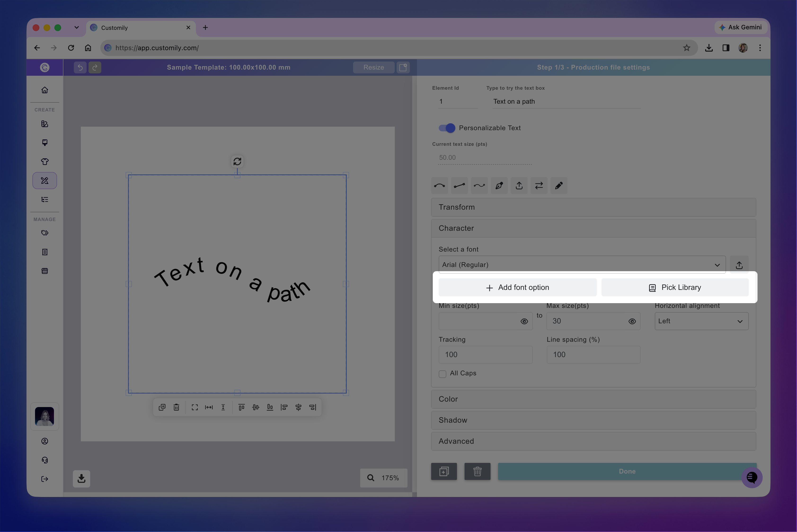Click the t-shirt icon in sidebar
This screenshot has width=797, height=532.
(45, 161)
